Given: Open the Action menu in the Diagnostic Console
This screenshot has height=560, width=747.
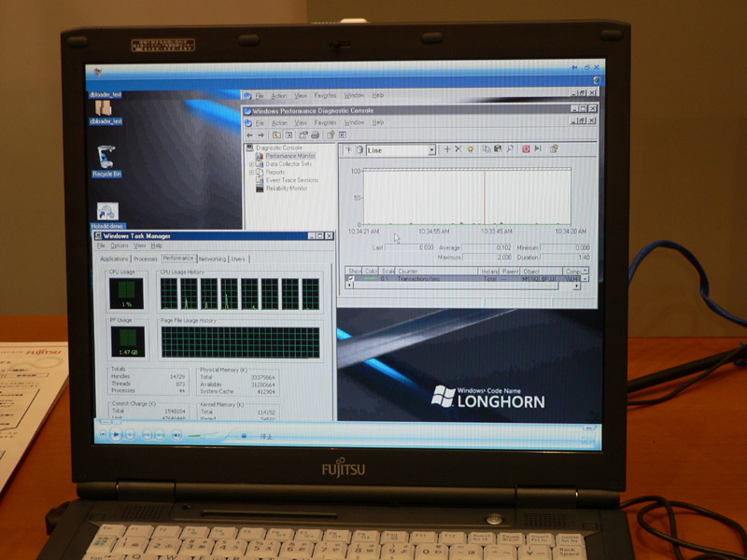Looking at the screenshot, I should pos(279,123).
